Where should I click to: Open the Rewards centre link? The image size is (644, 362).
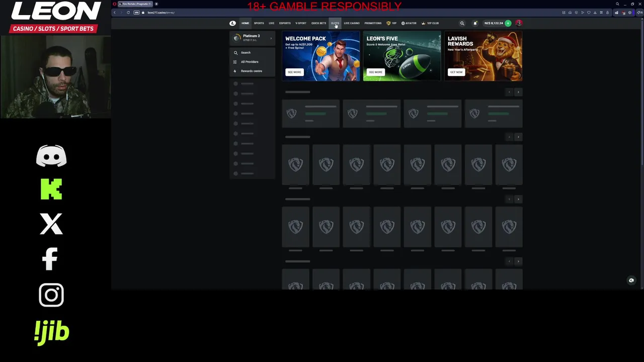(x=252, y=71)
